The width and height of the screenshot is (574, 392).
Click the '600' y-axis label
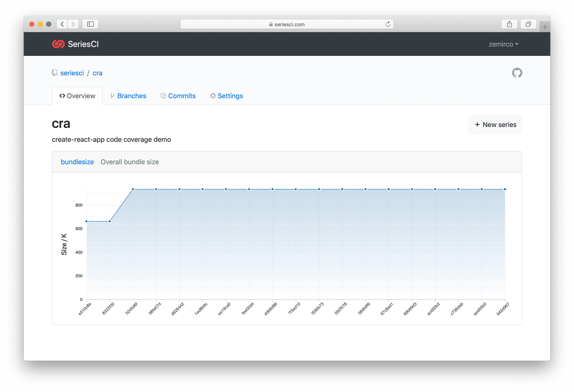[79, 229]
